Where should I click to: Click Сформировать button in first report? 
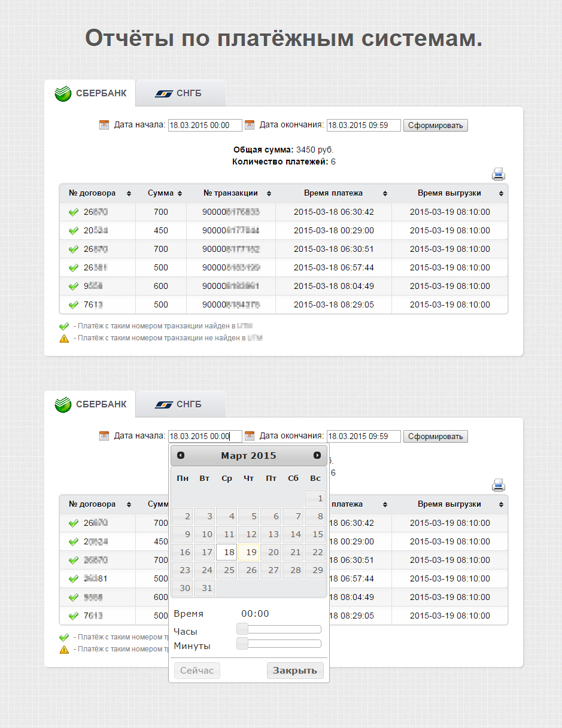click(435, 126)
